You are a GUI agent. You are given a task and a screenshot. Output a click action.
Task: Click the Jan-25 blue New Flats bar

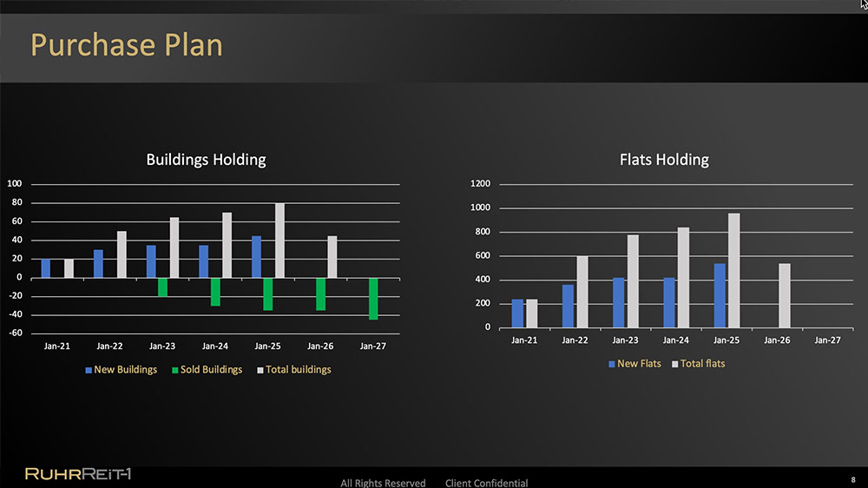[x=720, y=295]
